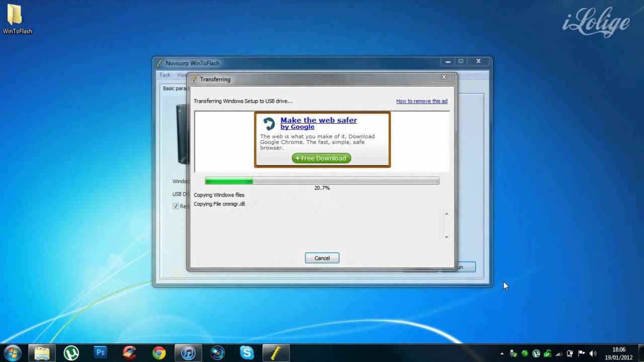Open Windows Explorer from the taskbar
The width and height of the screenshot is (644, 362).
42,353
